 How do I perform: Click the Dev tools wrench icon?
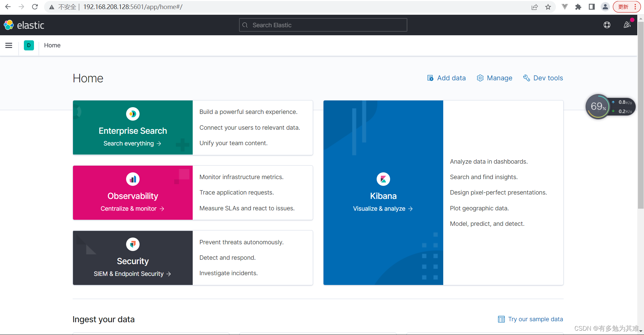[527, 78]
